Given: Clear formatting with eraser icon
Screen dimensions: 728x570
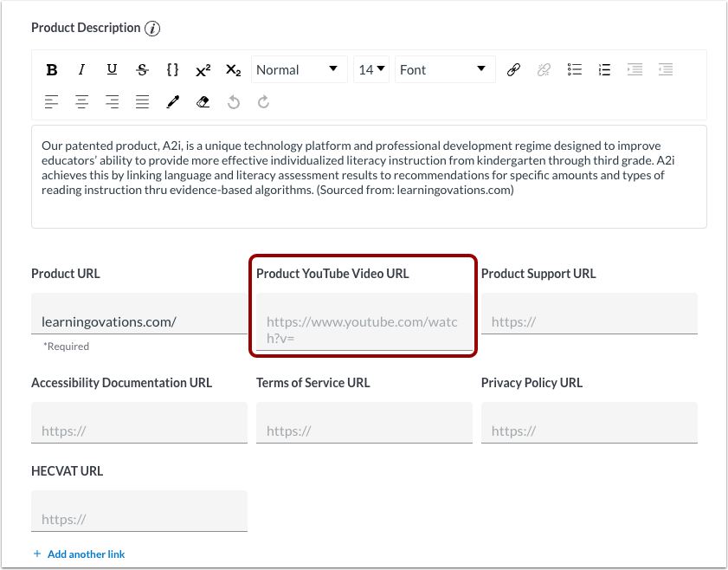Looking at the screenshot, I should point(203,101).
